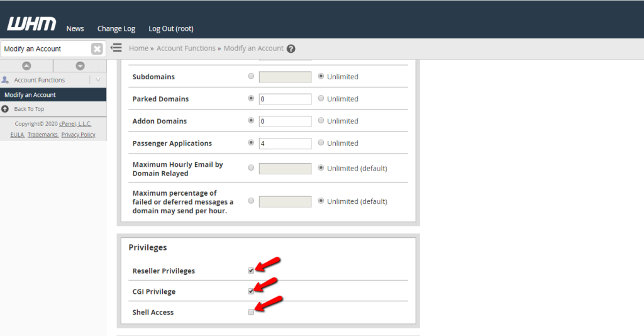Select Unlimited for Parked Domains
644x336 pixels.
coord(321,99)
